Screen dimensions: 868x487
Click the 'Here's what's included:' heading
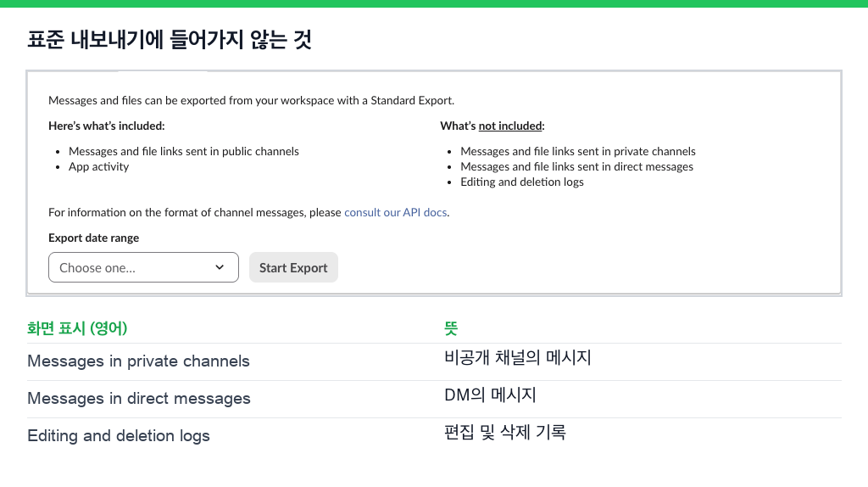(106, 126)
